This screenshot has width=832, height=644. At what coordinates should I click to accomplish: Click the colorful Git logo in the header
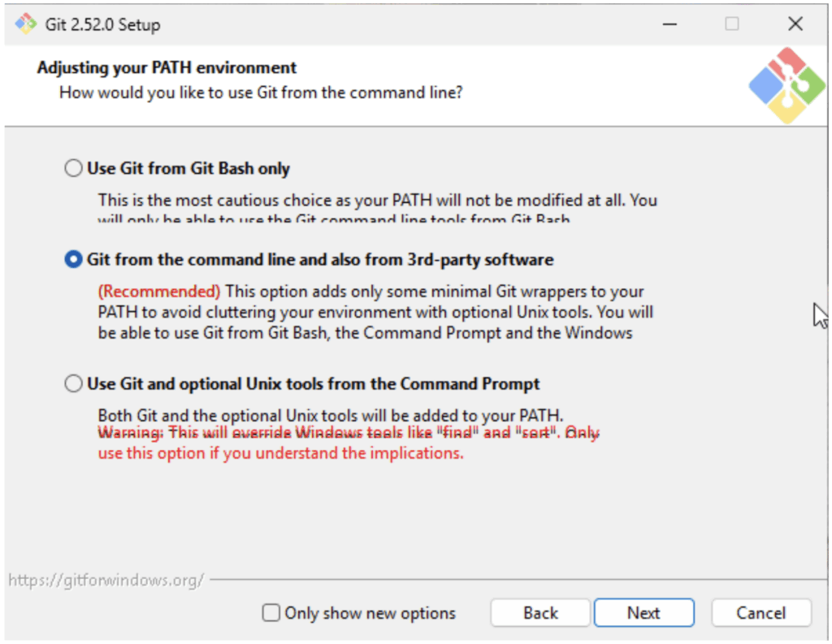(786, 85)
